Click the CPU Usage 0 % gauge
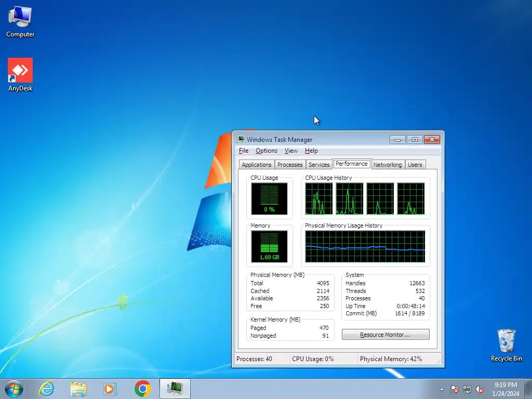This screenshot has width=532, height=399. [x=269, y=199]
